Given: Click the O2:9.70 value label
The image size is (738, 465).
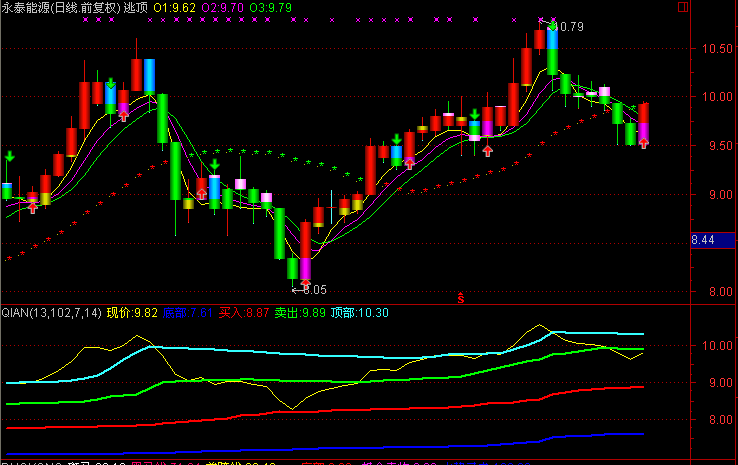Looking at the screenshot, I should [222, 7].
